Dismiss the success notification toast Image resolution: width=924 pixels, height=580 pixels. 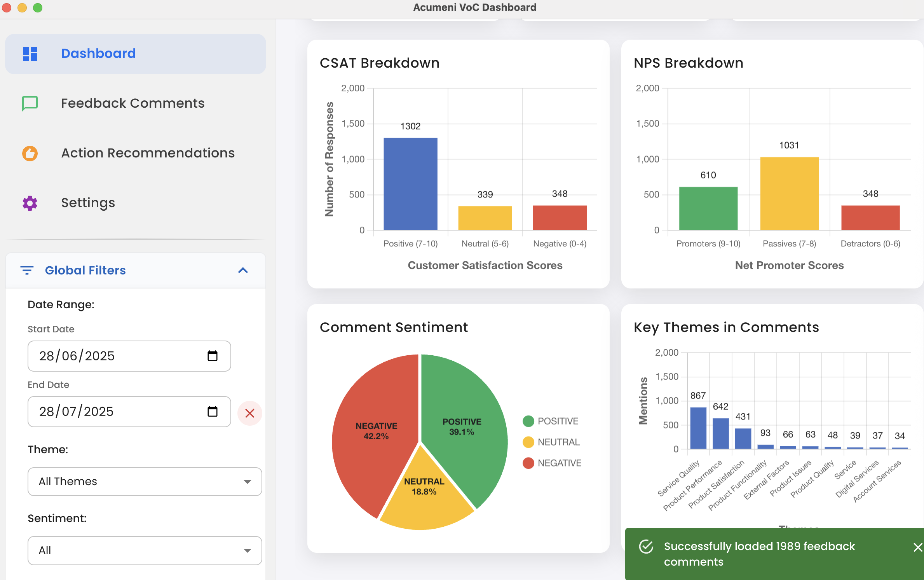[917, 547]
